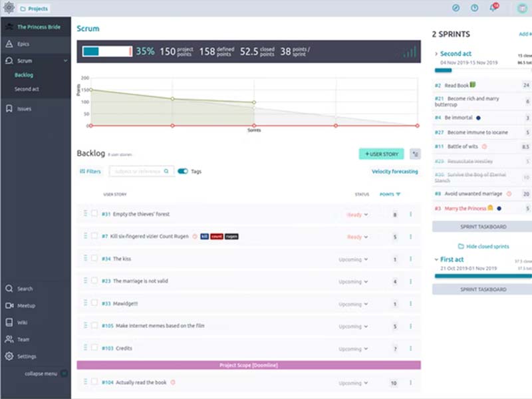Open the three-dot options menu for #34 The kiss
This screenshot has width=532, height=399.
click(x=410, y=259)
